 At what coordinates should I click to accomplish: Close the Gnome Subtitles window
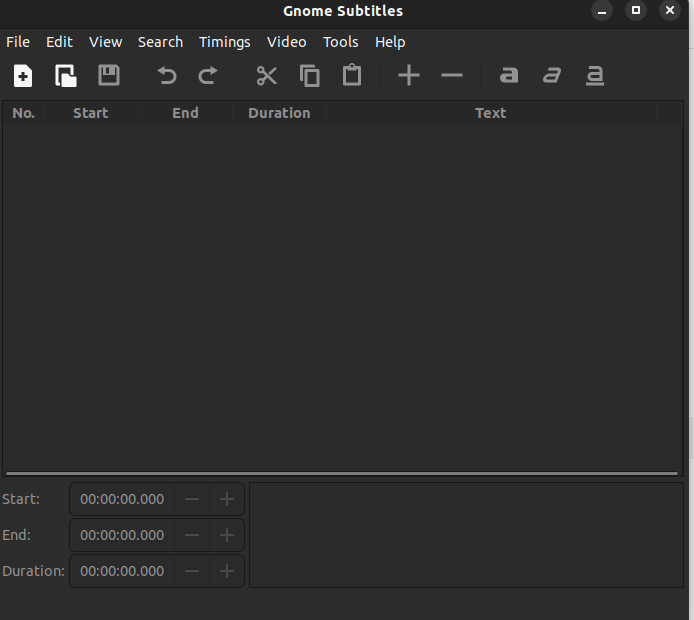point(670,10)
